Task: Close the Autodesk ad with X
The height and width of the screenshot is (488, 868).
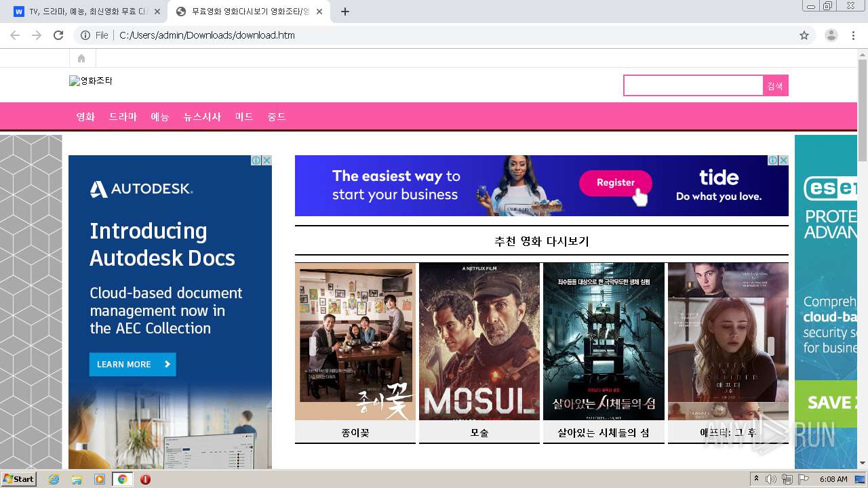Action: pyautogui.click(x=267, y=161)
